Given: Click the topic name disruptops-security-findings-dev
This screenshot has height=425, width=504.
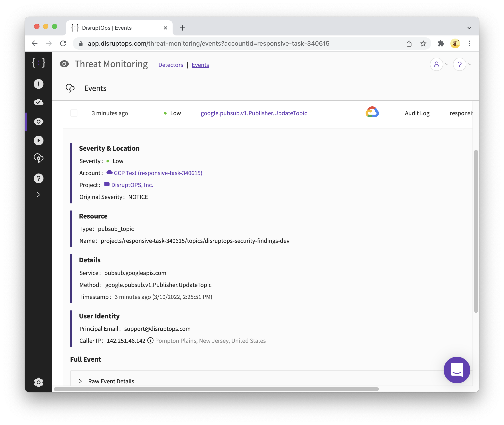Looking at the screenshot, I should [x=195, y=241].
